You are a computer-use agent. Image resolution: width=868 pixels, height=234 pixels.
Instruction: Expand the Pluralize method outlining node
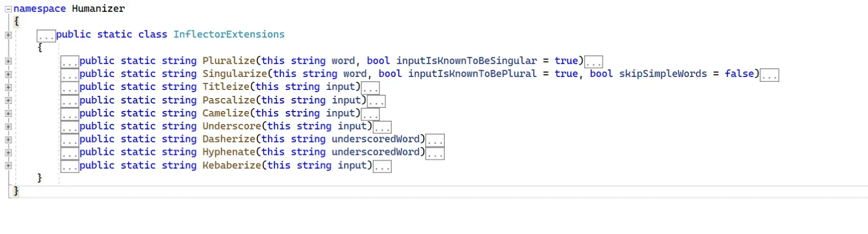tap(8, 61)
